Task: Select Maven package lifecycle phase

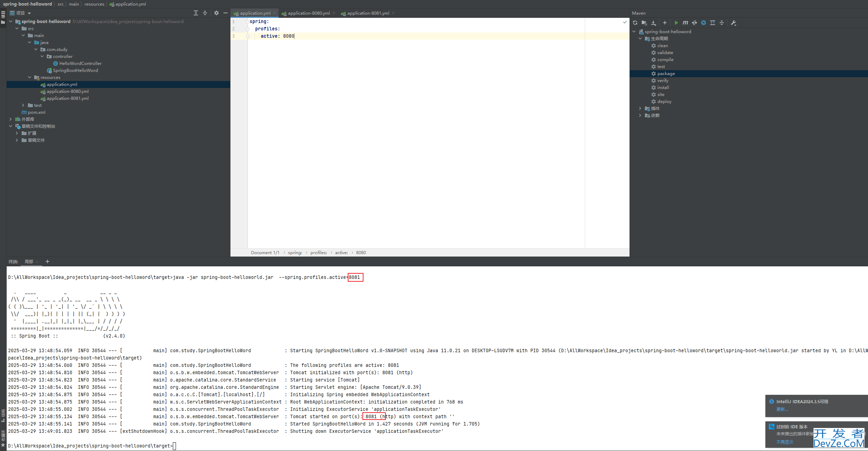Action: coord(663,73)
